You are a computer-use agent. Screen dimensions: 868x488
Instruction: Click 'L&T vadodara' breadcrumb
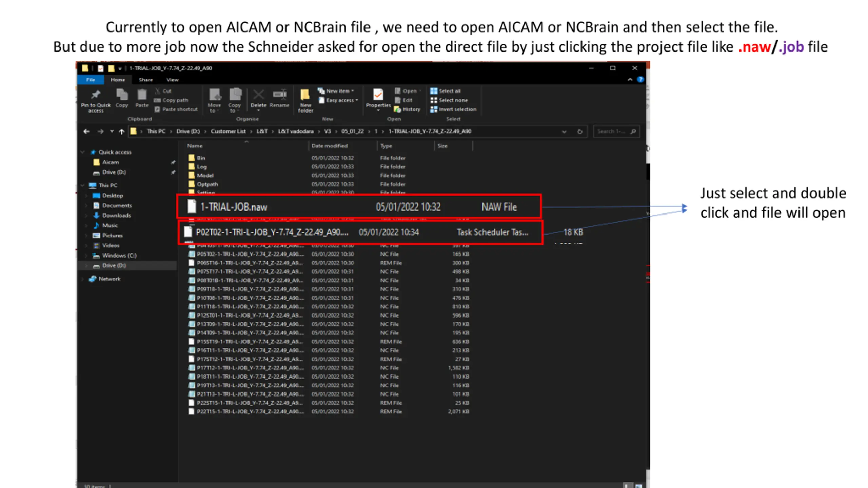(x=296, y=131)
